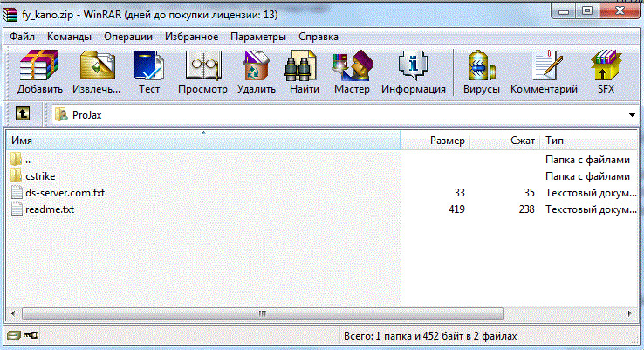Open the Избранное menu
644x350 pixels.
pos(191,37)
